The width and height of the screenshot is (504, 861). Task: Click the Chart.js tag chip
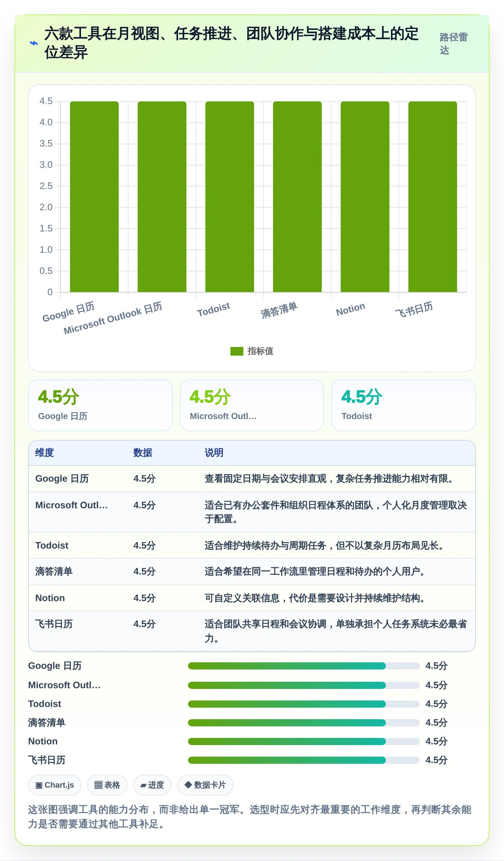coord(55,785)
